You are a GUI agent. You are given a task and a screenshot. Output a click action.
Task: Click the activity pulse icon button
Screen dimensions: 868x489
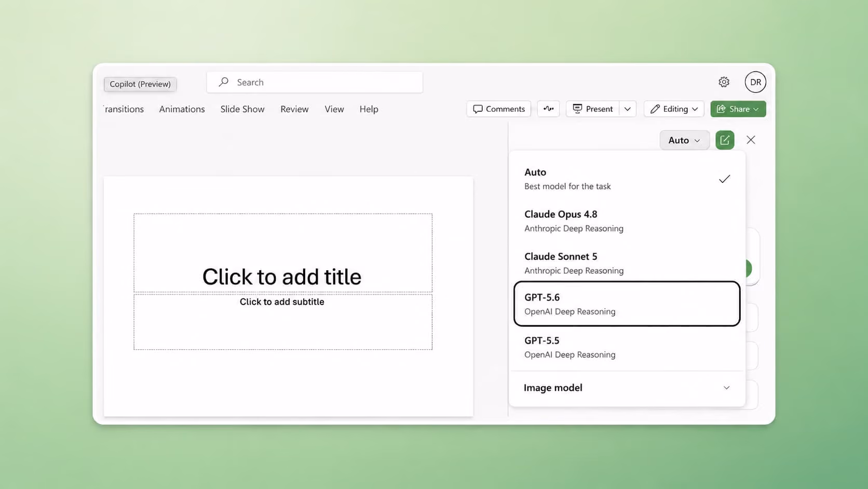click(548, 109)
